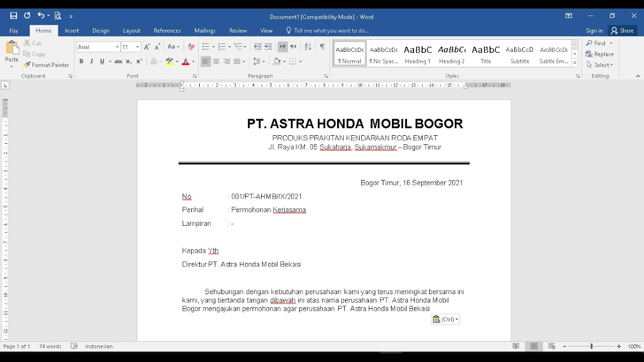Toggle Strikethrough formatting
The image size is (644, 362).
[119, 61]
